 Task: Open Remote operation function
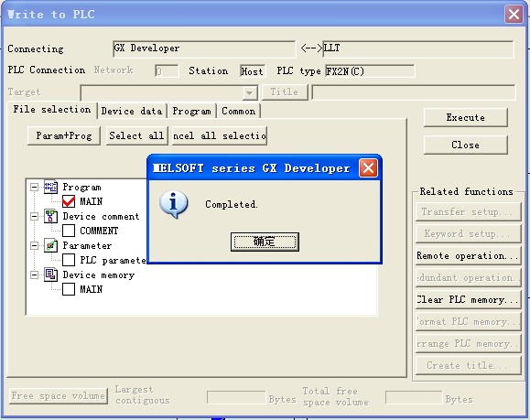[468, 256]
